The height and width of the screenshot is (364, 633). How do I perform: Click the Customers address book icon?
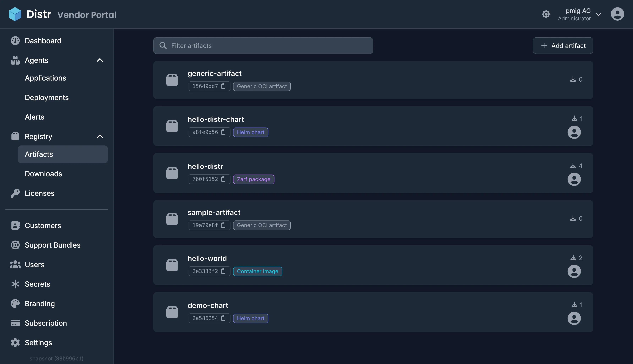point(15,225)
